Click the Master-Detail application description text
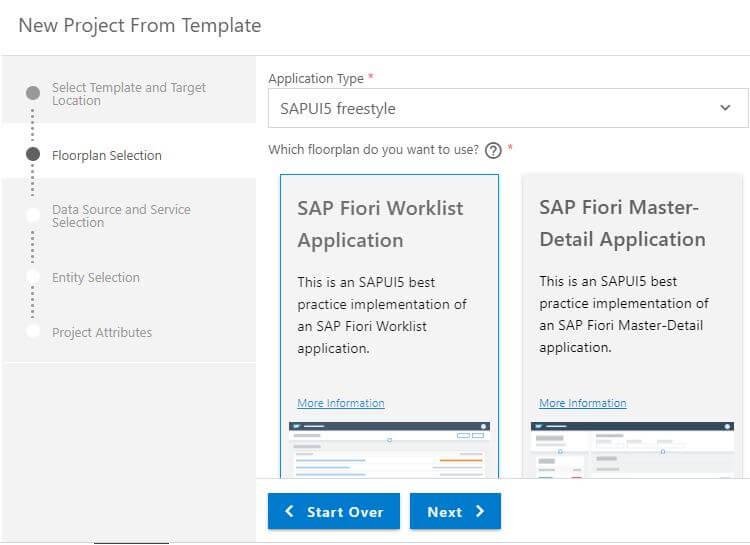This screenshot has width=750, height=545. point(624,314)
